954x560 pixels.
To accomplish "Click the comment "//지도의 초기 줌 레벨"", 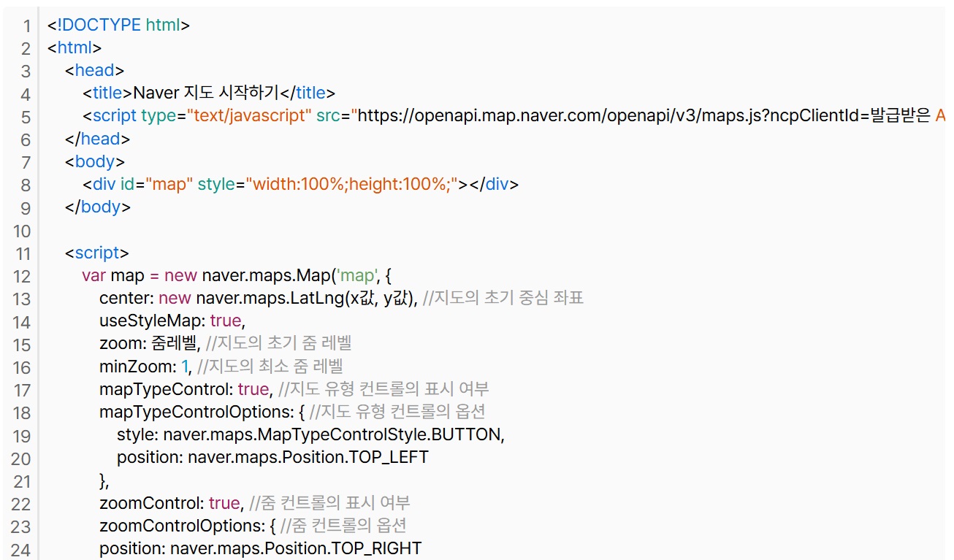I will pos(279,343).
